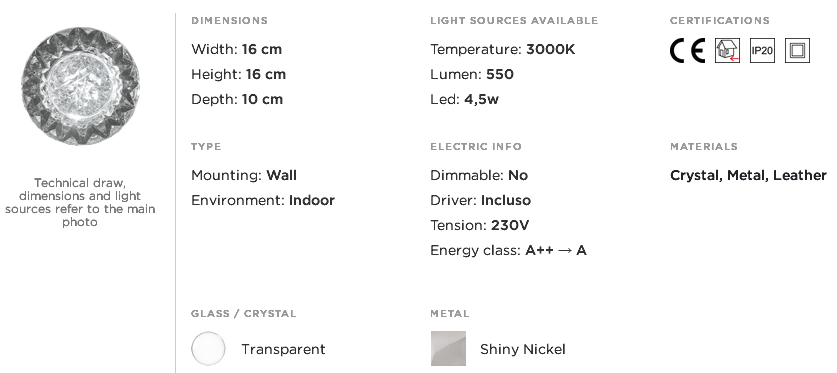Click the IP20 protection rating icon
The width and height of the screenshot is (837, 373).
click(762, 51)
